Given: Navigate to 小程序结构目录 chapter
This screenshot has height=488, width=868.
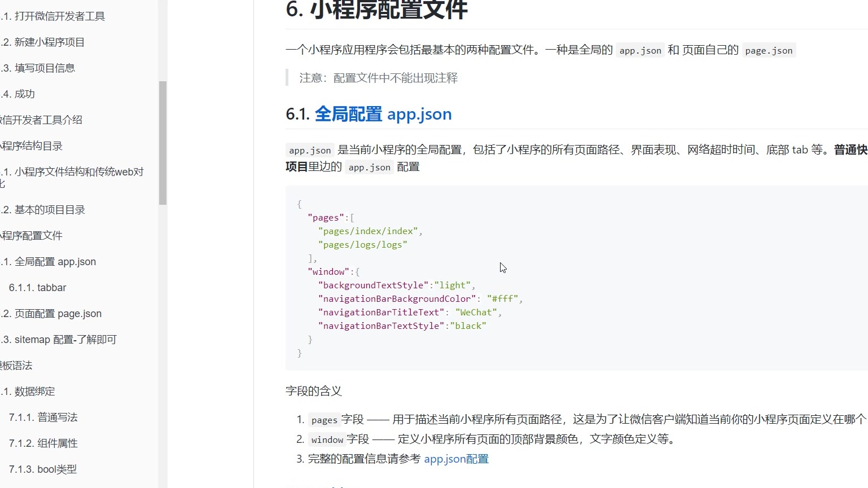Looking at the screenshot, I should pos(32,146).
